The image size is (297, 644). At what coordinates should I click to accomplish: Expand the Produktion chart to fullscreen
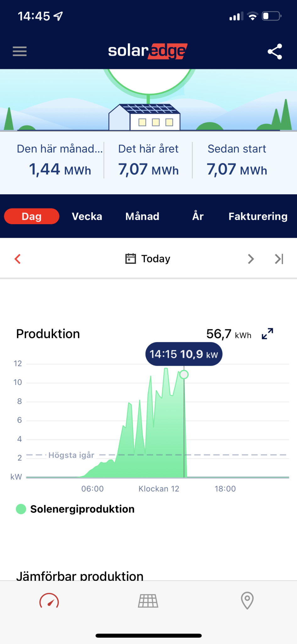pos(267,334)
